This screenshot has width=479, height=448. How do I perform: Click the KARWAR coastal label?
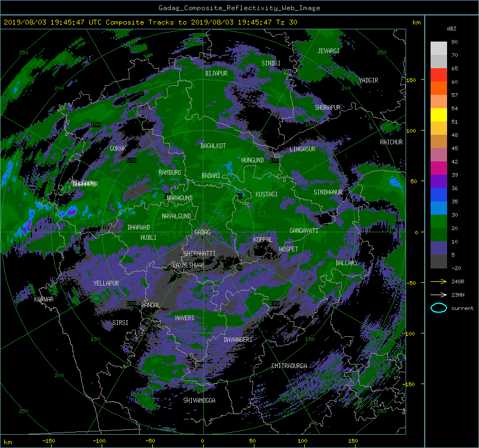coord(44,299)
